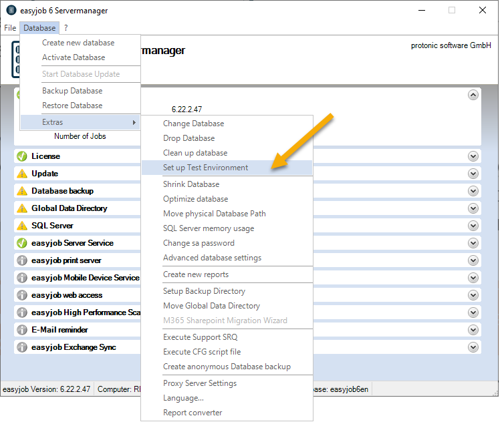The width and height of the screenshot is (504, 424).
Task: Choose Backup Database from the Database menu
Action: (x=72, y=91)
